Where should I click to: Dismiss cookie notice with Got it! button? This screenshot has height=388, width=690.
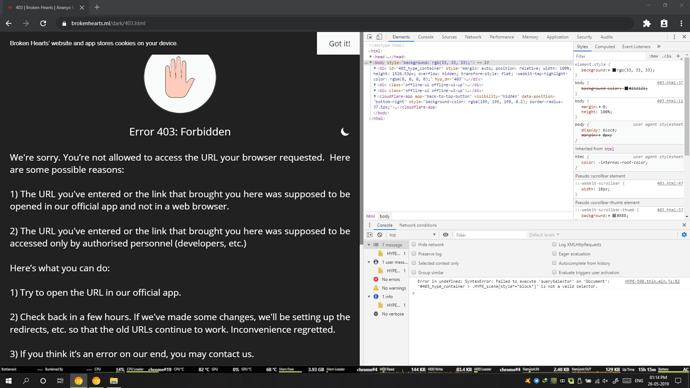(339, 44)
